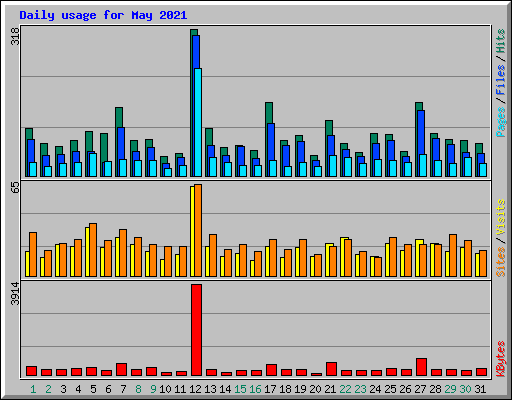The height and width of the screenshot is (400, 512).
Task: Click day label '22' on the x-axis
Action: (x=345, y=389)
